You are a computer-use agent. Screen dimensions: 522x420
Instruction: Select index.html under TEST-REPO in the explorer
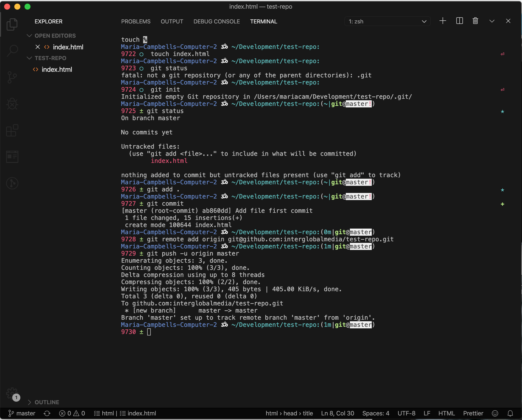click(57, 69)
